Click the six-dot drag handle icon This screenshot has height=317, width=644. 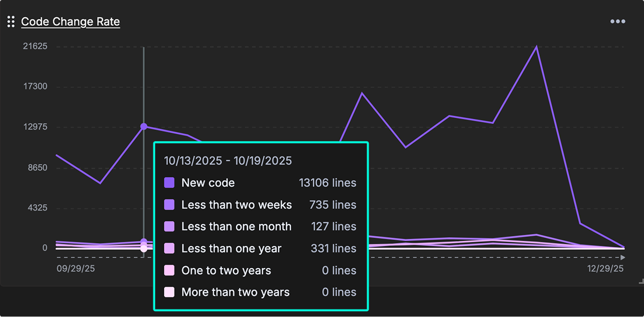tap(10, 21)
